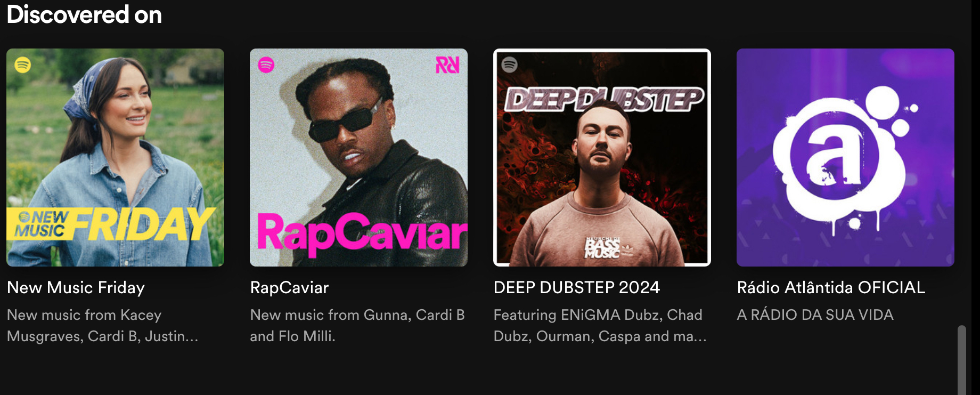Click the RN logo on RapCaviar cover
This screenshot has height=395, width=980.
click(447, 65)
